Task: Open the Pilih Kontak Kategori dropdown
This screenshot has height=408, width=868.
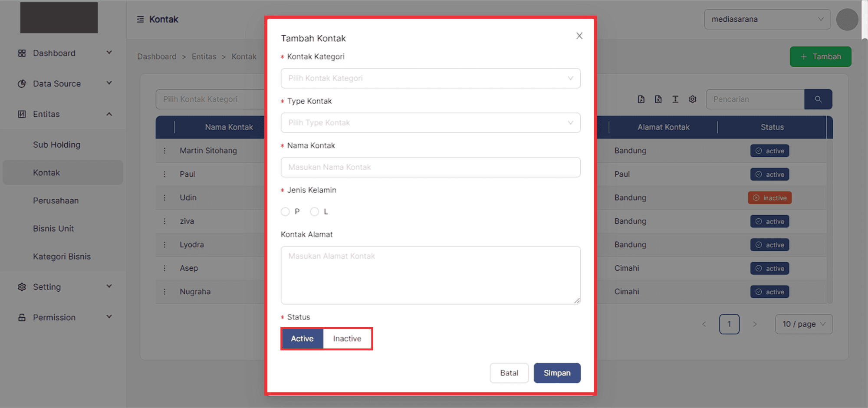Action: click(x=430, y=78)
